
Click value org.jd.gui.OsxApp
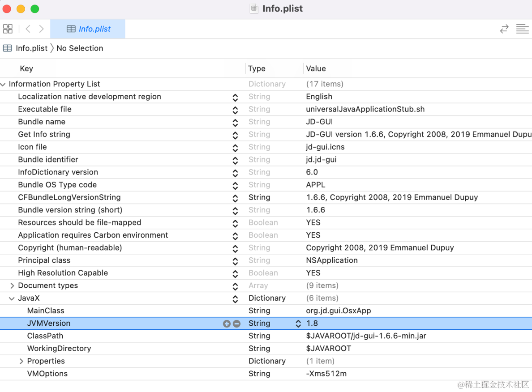pyautogui.click(x=338, y=311)
